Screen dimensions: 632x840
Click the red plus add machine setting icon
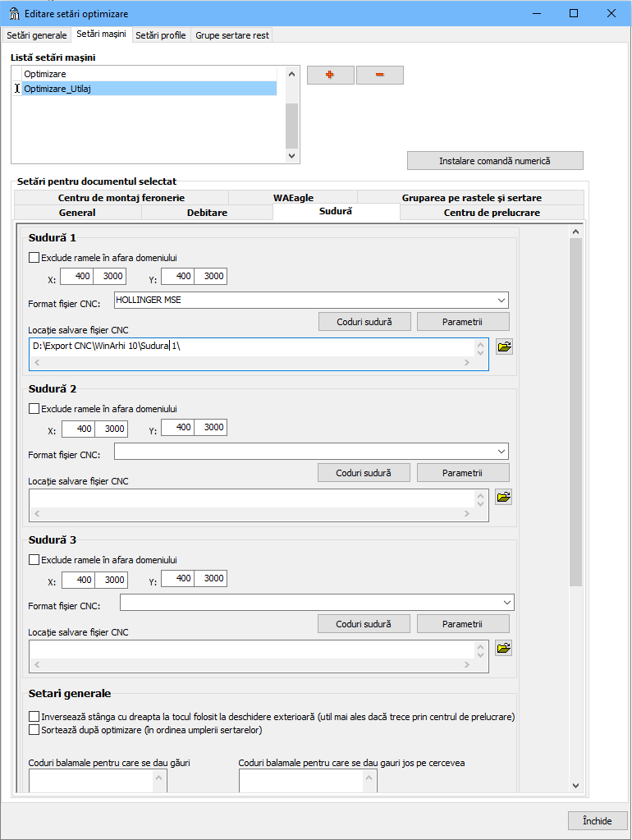[x=331, y=75]
